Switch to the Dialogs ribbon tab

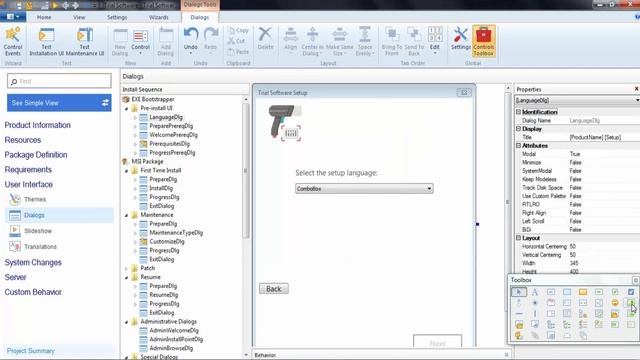pyautogui.click(x=200, y=17)
